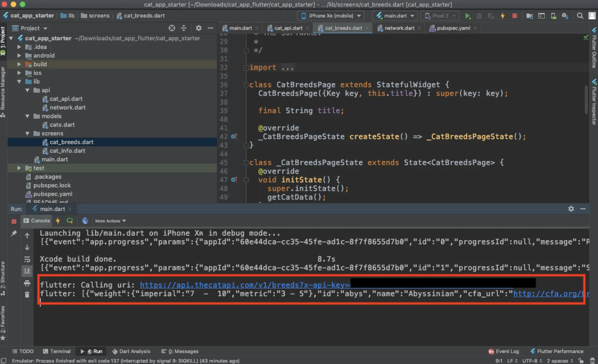Image resolution: width=598 pixels, height=364 pixels.
Task: Minimize the Run tool window
Action: [x=583, y=209]
